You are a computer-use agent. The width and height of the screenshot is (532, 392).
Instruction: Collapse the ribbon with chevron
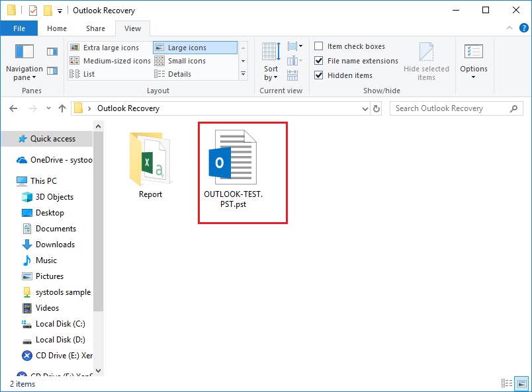click(510, 28)
